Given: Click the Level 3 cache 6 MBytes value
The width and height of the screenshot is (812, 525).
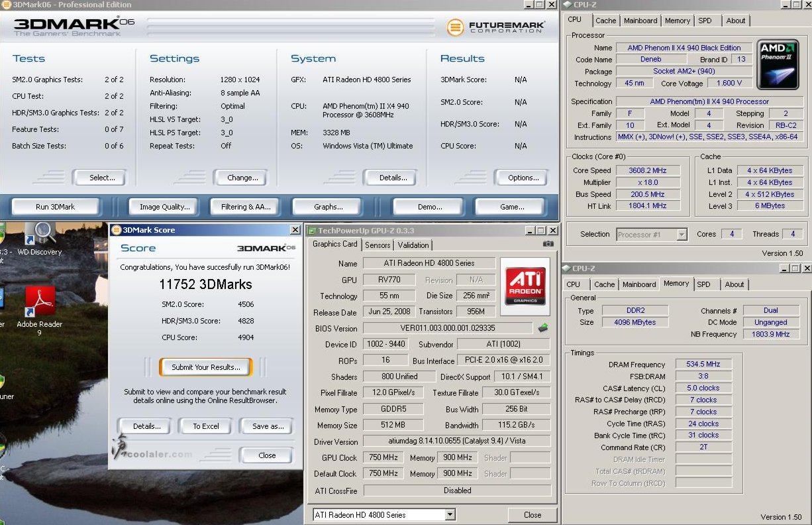Looking at the screenshot, I should click(770, 206).
